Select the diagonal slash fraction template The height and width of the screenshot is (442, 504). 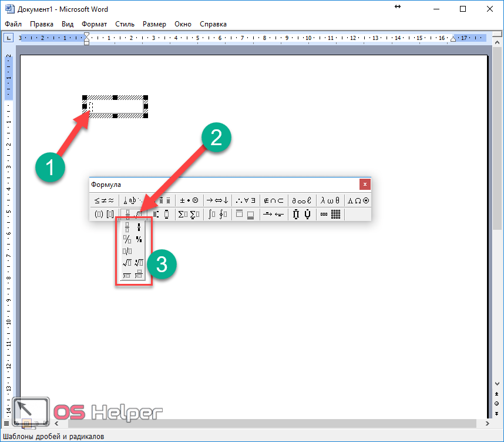pos(126,239)
